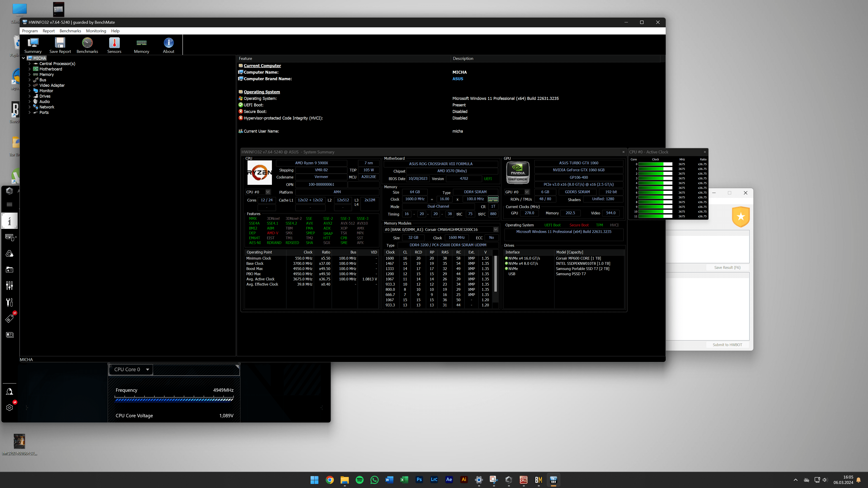Click the notification bell in system tray
The image size is (868, 488).
click(859, 480)
